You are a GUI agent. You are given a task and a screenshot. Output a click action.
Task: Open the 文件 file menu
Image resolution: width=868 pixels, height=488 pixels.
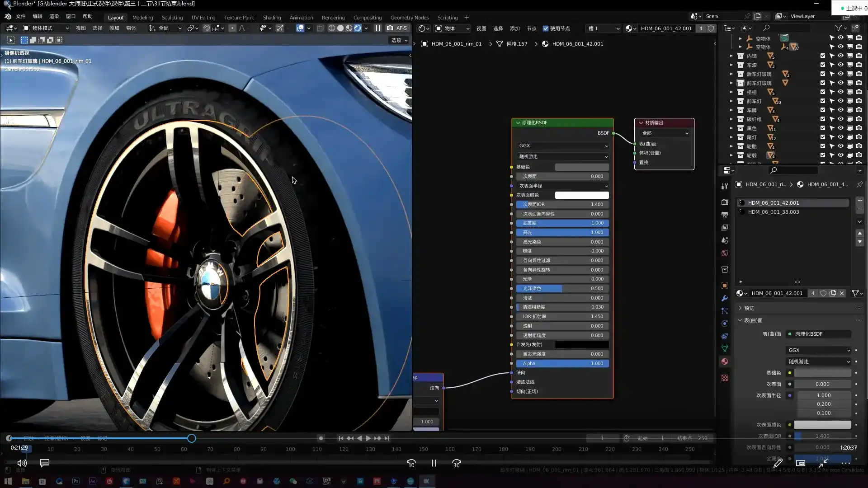[x=21, y=16]
